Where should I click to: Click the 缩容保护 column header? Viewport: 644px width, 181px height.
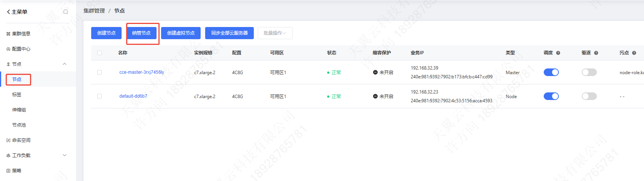click(x=382, y=53)
